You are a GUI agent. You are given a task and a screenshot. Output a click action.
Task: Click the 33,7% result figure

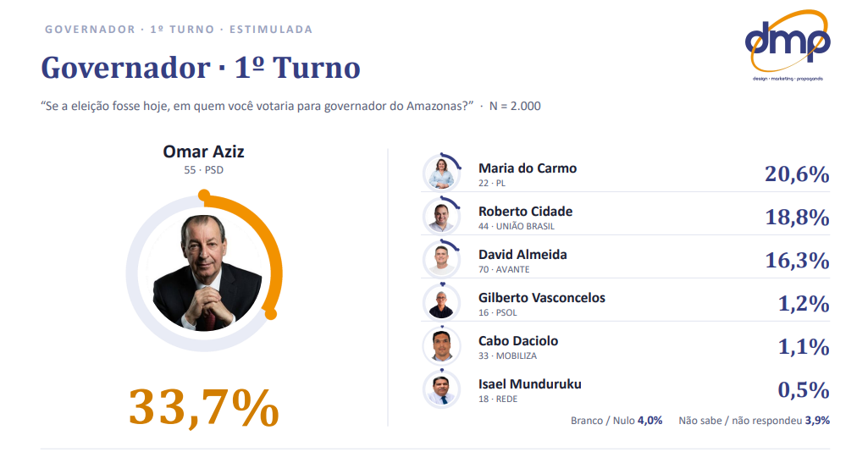click(x=204, y=407)
